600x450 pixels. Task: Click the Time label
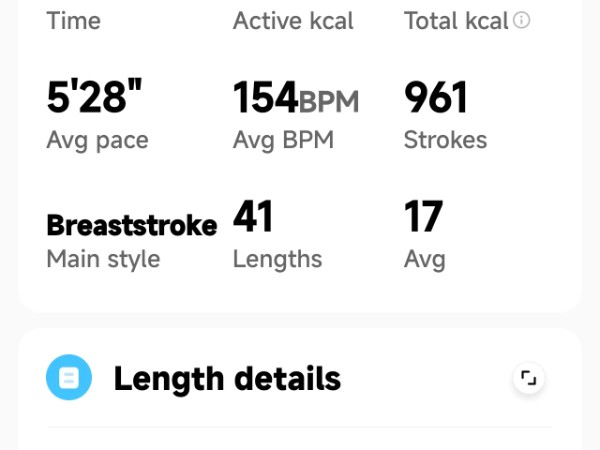tap(73, 20)
